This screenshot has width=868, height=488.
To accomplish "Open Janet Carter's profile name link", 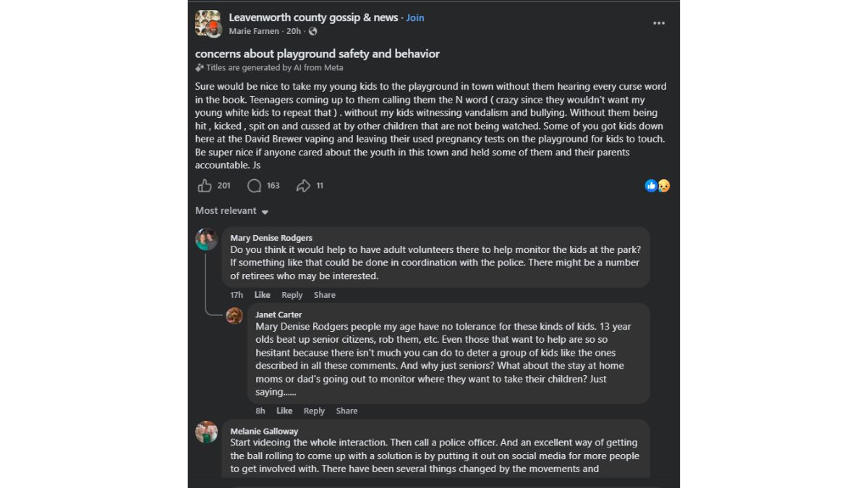I will pyautogui.click(x=278, y=314).
